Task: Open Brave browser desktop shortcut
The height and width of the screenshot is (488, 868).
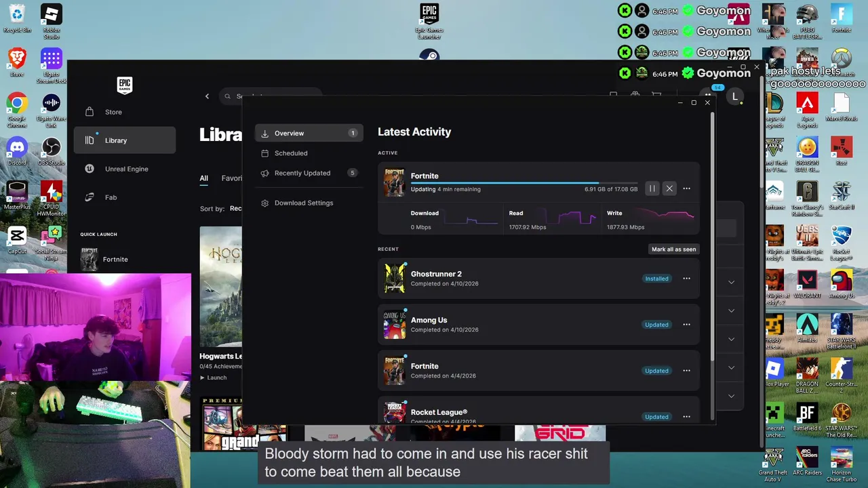Action: [17, 62]
